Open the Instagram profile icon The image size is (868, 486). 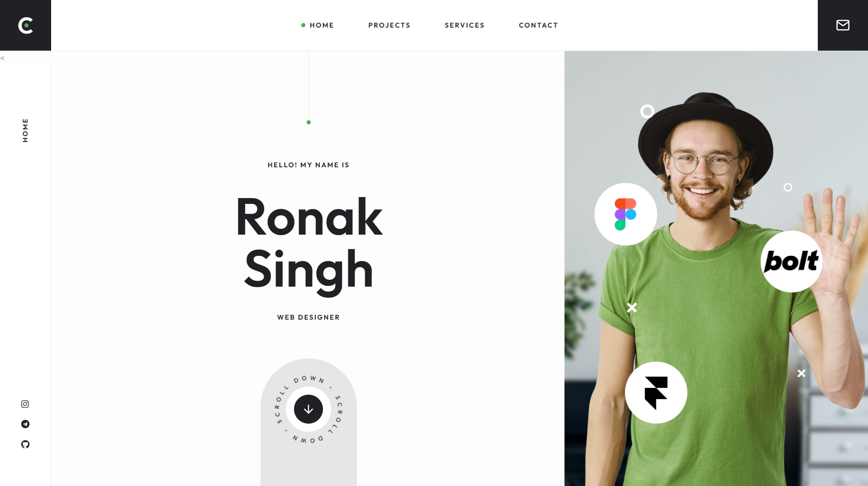click(x=25, y=404)
